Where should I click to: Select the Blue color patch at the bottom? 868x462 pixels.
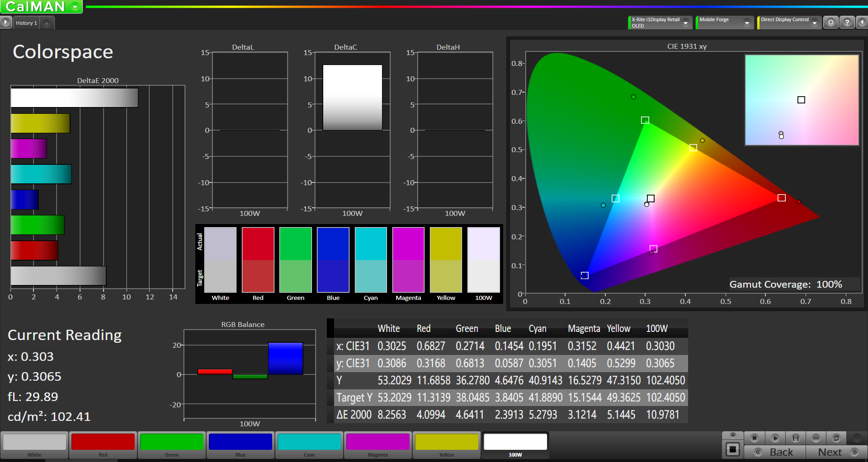(x=241, y=445)
